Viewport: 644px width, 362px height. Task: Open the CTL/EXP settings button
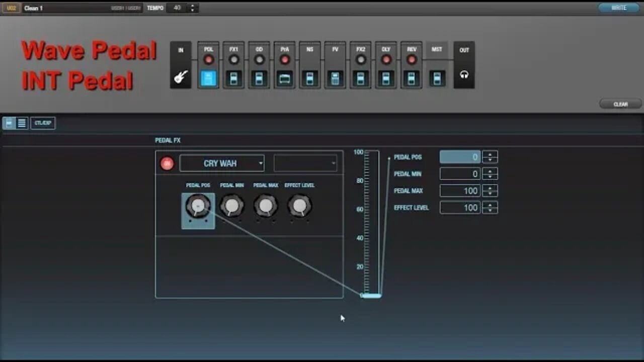(43, 123)
